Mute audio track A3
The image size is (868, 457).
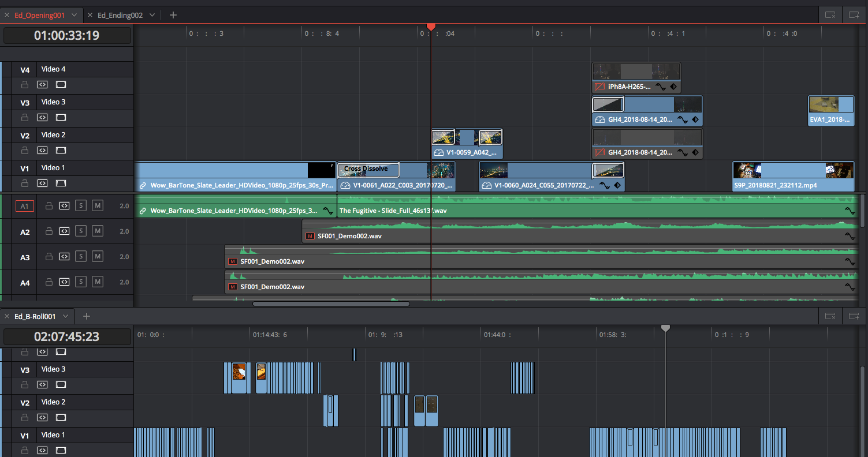(x=98, y=257)
